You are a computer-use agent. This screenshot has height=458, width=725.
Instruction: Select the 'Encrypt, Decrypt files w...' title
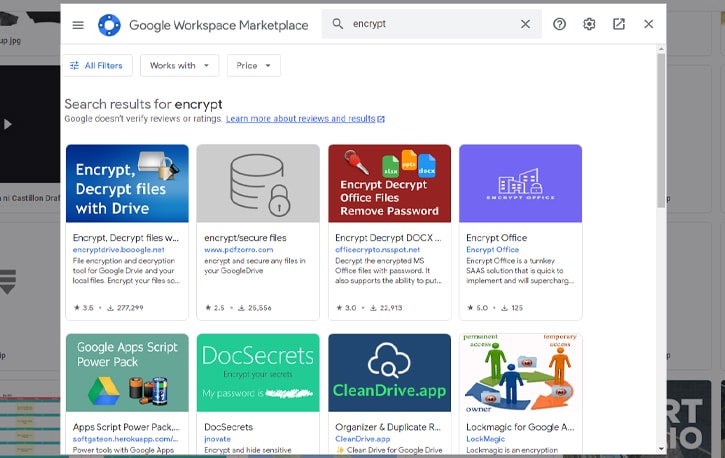click(126, 238)
